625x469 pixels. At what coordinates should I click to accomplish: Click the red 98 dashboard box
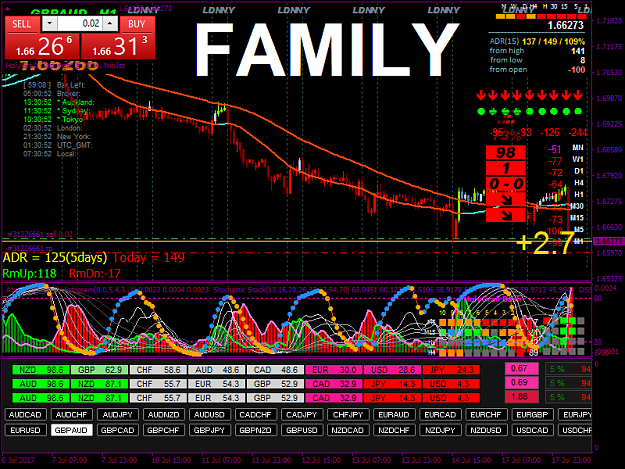(x=506, y=153)
